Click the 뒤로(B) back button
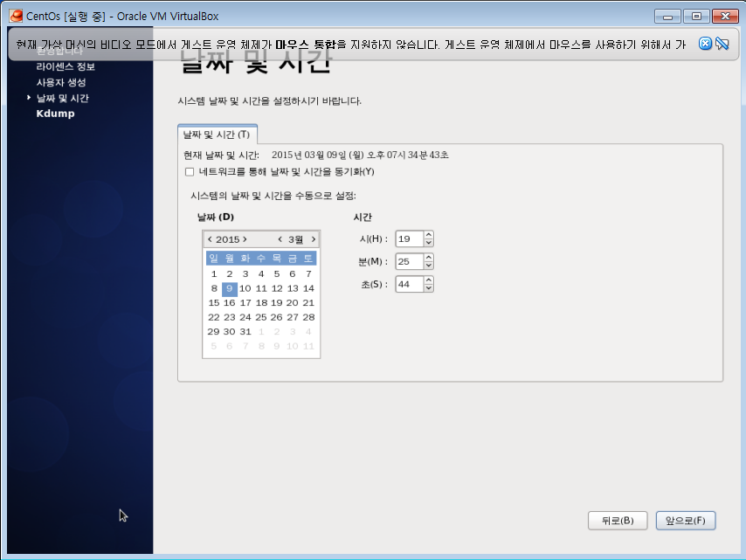Image resolution: width=746 pixels, height=560 pixels. [x=618, y=521]
